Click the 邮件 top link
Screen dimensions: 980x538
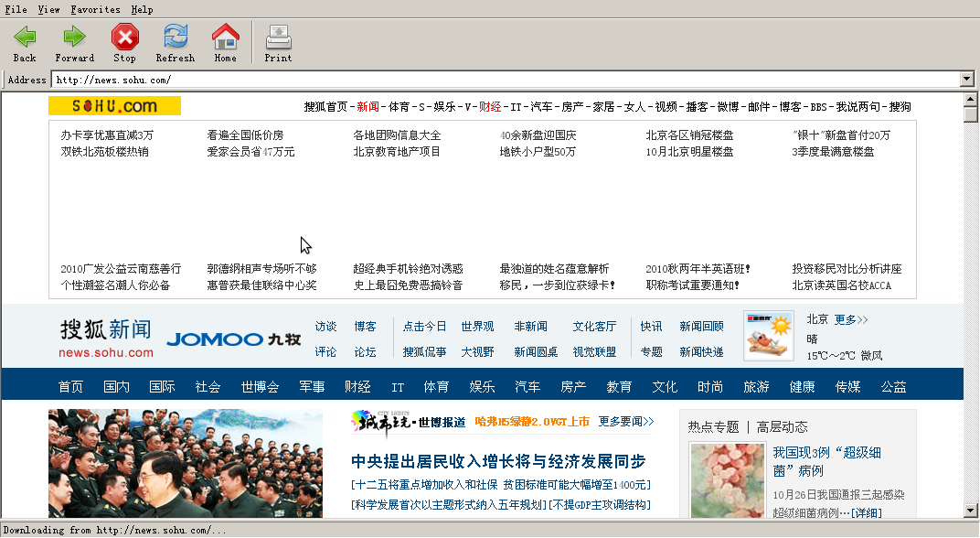(x=759, y=107)
